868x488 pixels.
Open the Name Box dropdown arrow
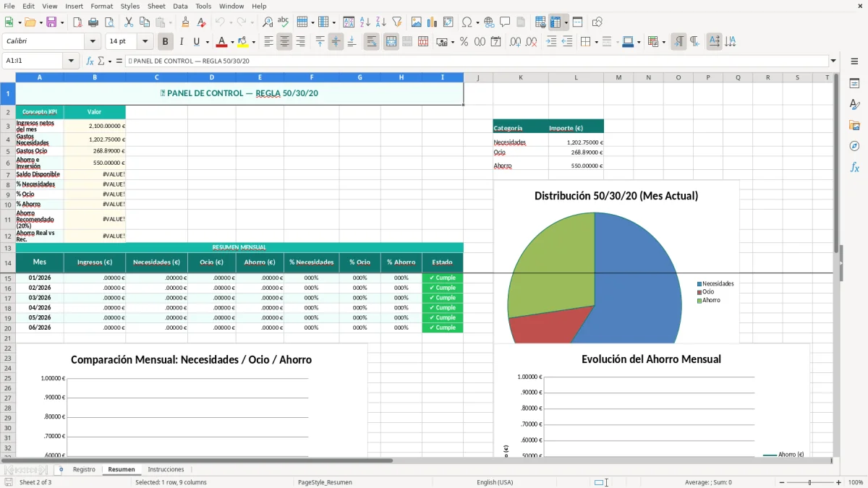pos(72,61)
